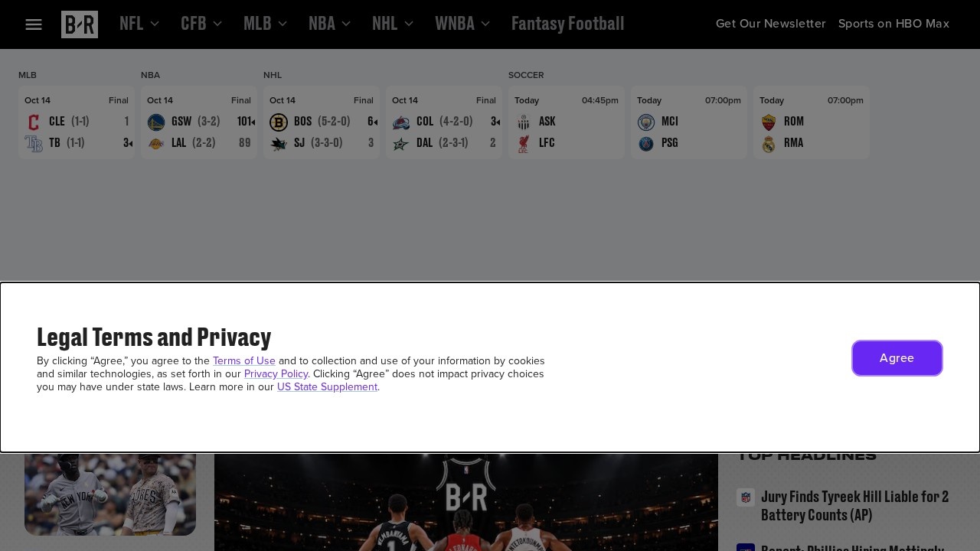Click the Golden State Warriors logo
The height and width of the screenshot is (551, 980).
(x=156, y=122)
